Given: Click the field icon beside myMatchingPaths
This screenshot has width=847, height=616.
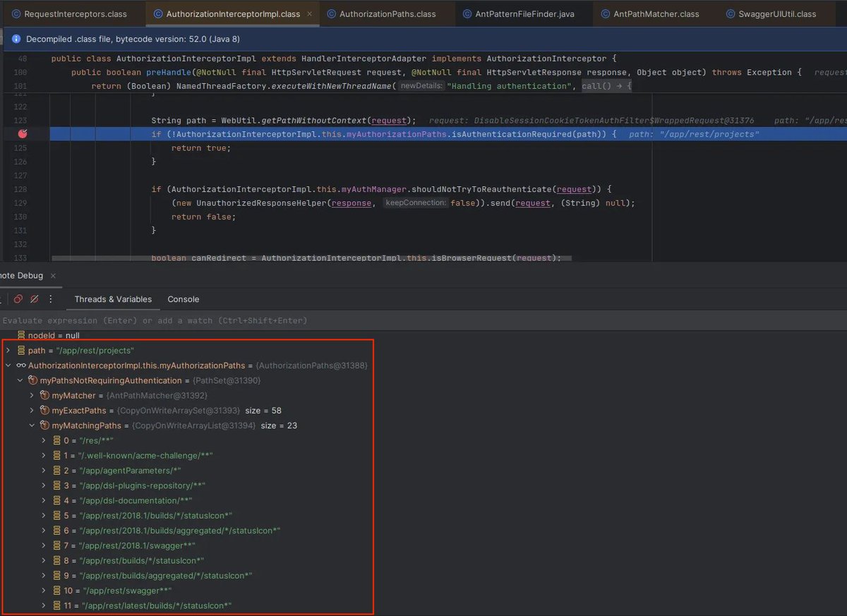Looking at the screenshot, I should point(44,425).
